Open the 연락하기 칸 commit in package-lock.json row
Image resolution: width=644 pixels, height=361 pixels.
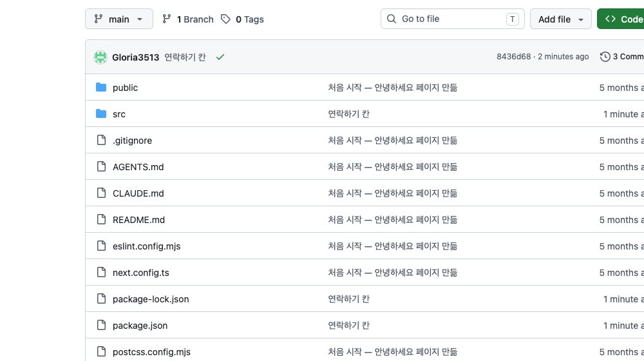click(x=348, y=299)
